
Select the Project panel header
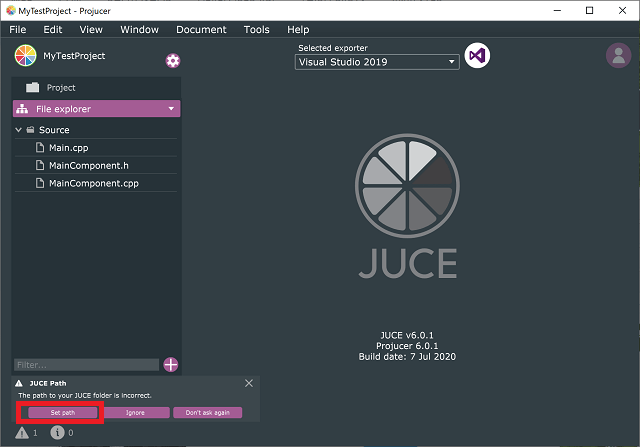pos(96,87)
